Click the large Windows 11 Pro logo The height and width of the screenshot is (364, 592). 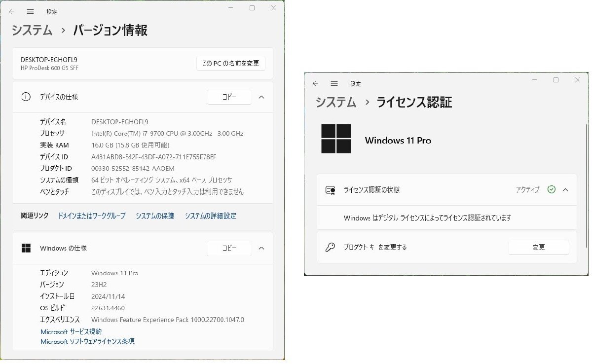point(336,139)
